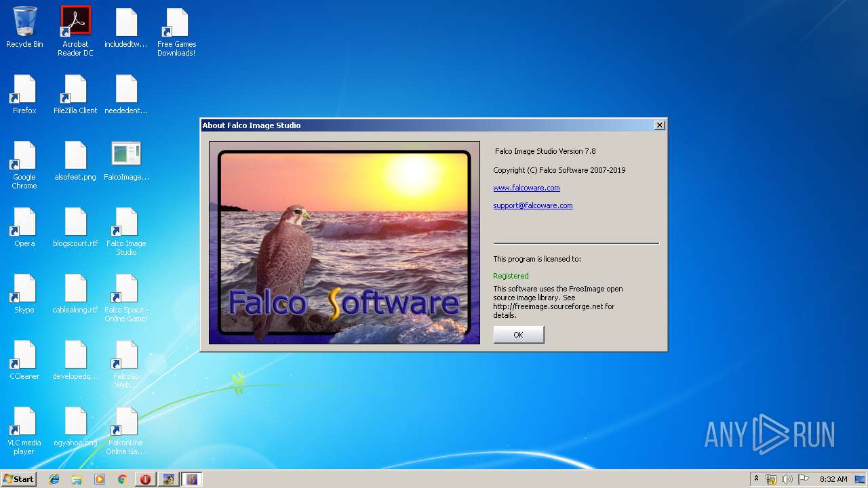Screen dimensions: 868x488
Task: Click the 'Copyright (C) Falco Software 2007-2019' text
Action: 559,170
